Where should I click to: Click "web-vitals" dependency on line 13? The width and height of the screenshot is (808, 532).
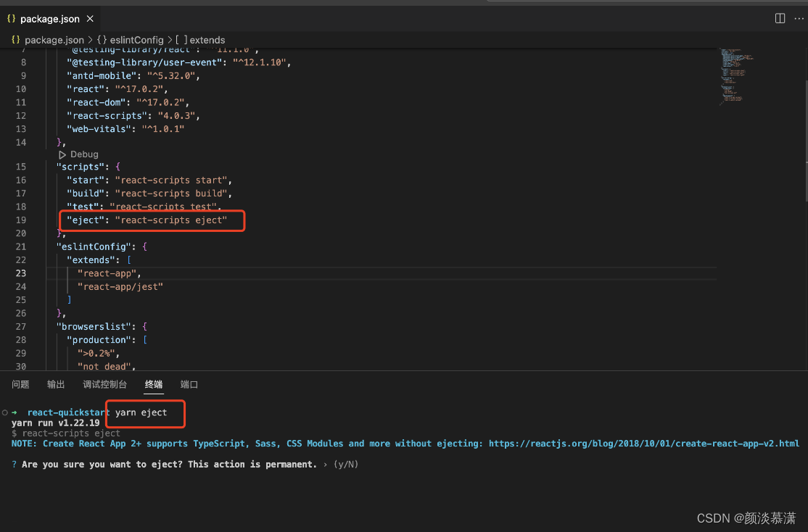coord(99,129)
